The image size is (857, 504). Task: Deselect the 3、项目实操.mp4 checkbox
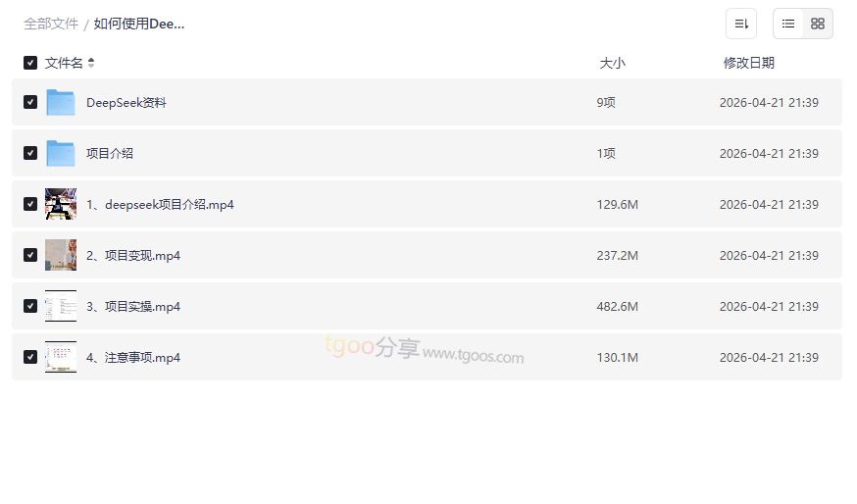tap(30, 306)
